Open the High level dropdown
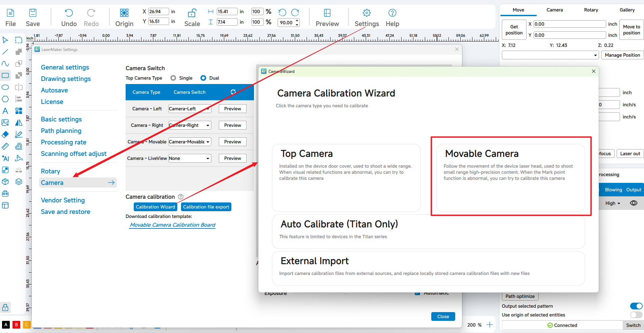This screenshot has height=333, width=644. [x=613, y=203]
